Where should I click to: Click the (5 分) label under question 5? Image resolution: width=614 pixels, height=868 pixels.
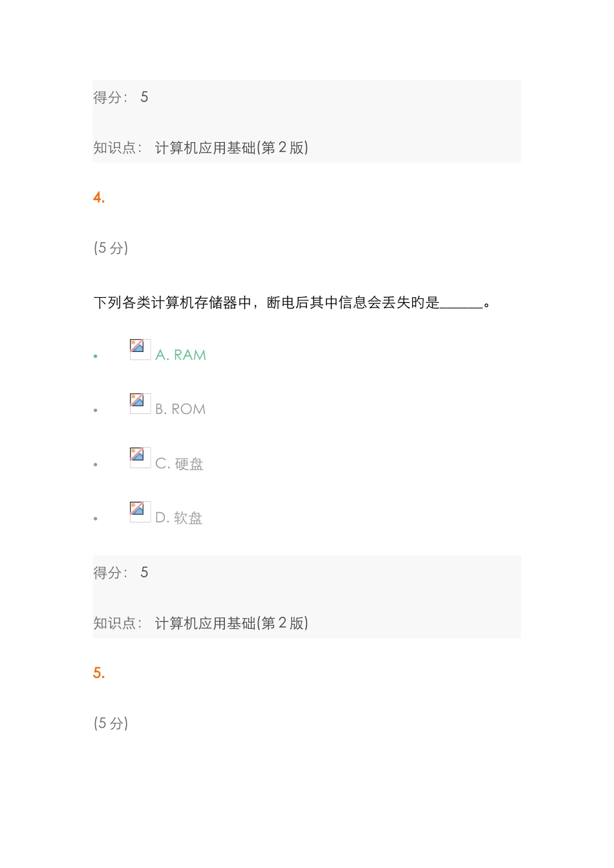[x=111, y=723]
